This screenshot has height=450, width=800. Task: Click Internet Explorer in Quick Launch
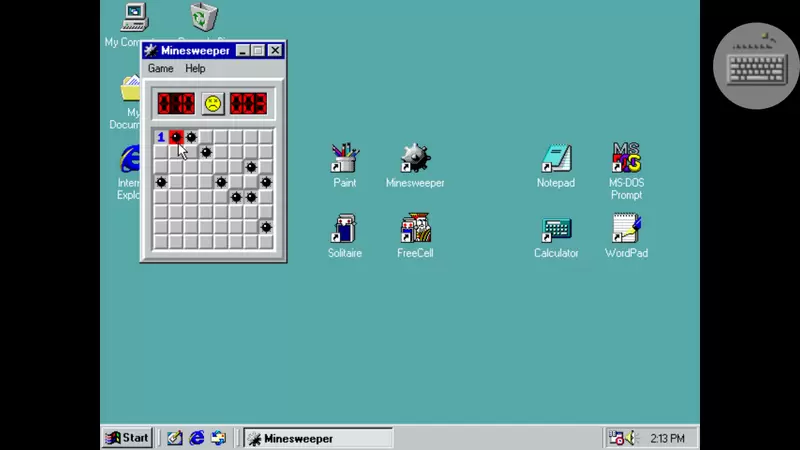click(x=197, y=438)
